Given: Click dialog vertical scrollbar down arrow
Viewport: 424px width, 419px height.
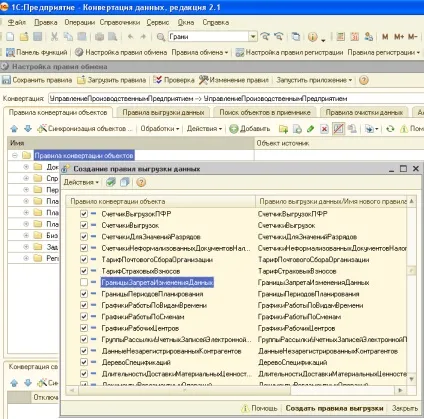Looking at the screenshot, I should 412,379.
